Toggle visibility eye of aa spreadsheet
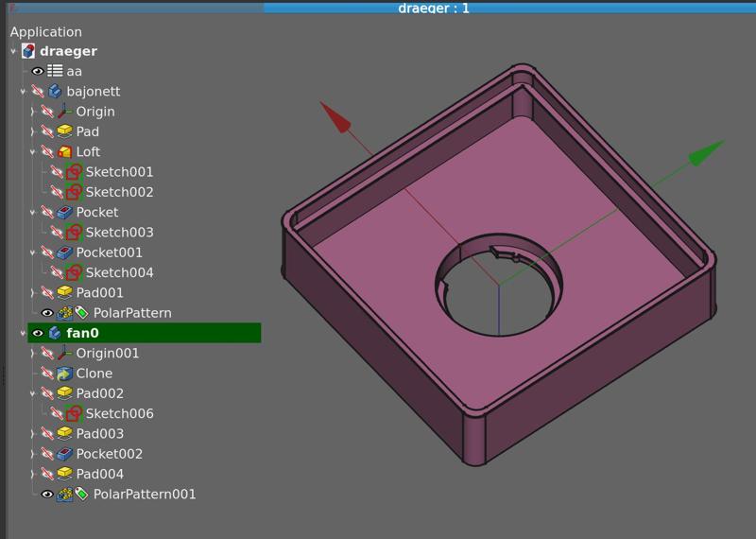756x539 pixels. coord(37,71)
